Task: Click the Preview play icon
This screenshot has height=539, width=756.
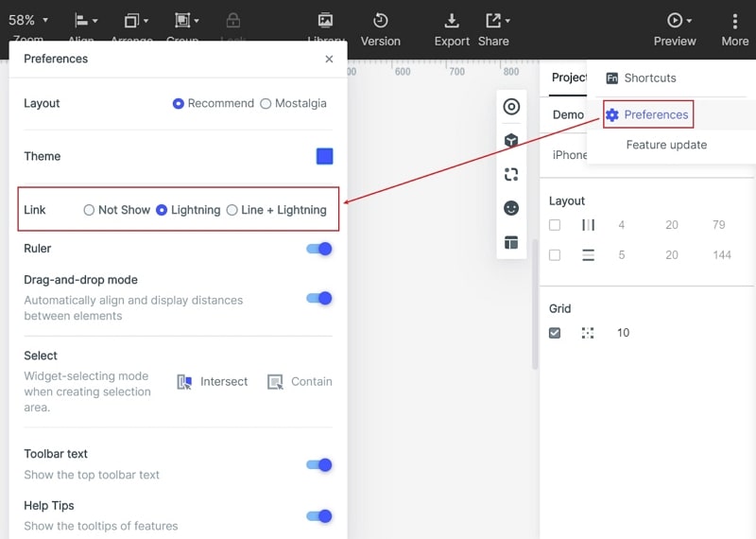Action: (x=675, y=20)
